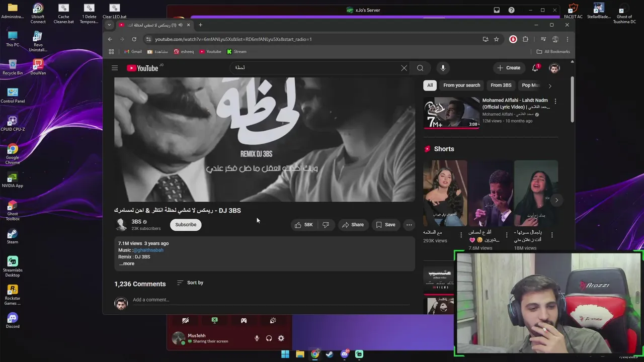Stop Discord screen sharing icon

tap(214, 320)
